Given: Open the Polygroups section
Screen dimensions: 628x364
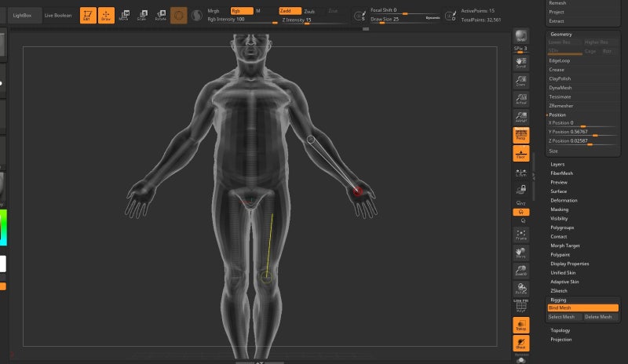Looking at the screenshot, I should point(562,227).
